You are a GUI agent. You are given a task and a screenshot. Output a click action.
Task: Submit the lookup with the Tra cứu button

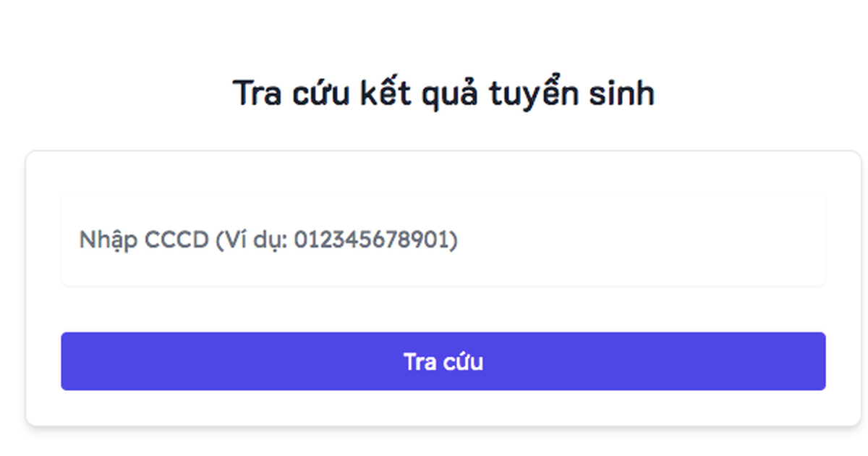[443, 361]
